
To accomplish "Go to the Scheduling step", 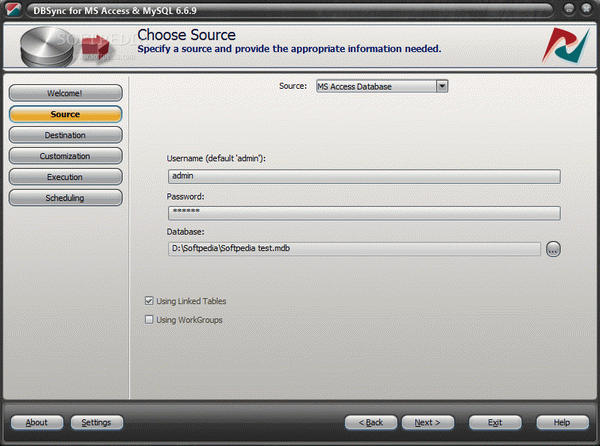I will (x=65, y=198).
